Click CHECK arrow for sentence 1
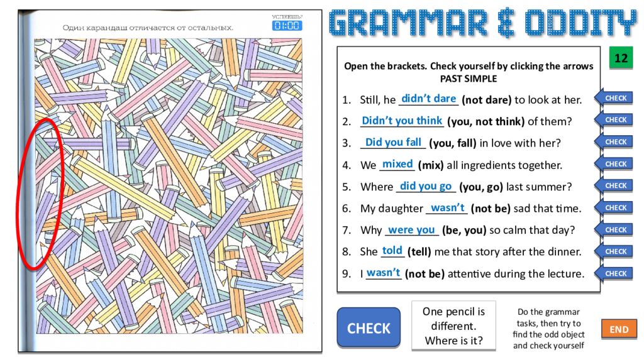 tap(613, 98)
